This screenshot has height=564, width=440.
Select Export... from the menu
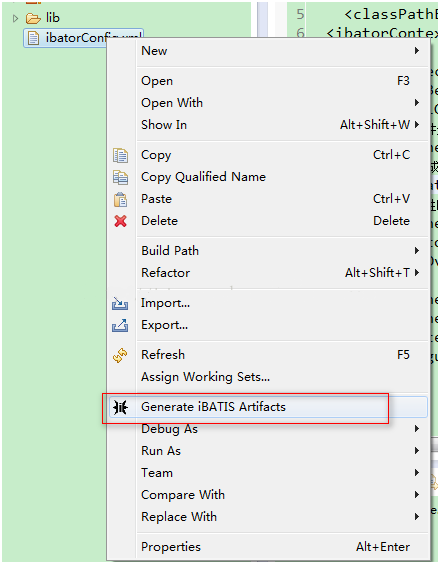coord(267,325)
